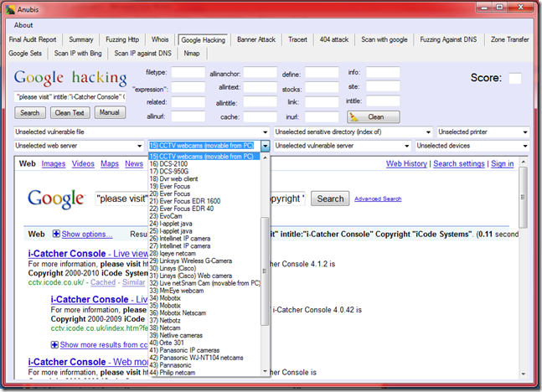Expand the Unselected printer dropdown
Viewport: 542px width, 392px height.
[x=525, y=132]
